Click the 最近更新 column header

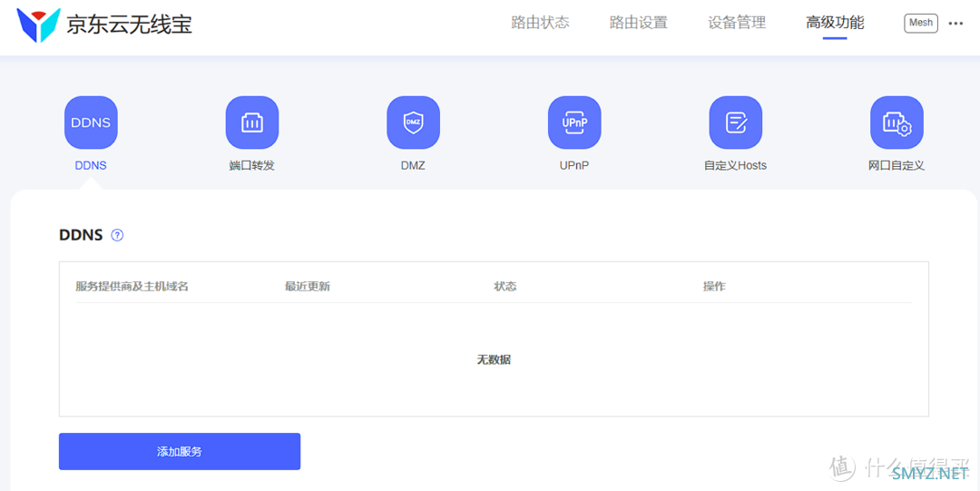[308, 287]
